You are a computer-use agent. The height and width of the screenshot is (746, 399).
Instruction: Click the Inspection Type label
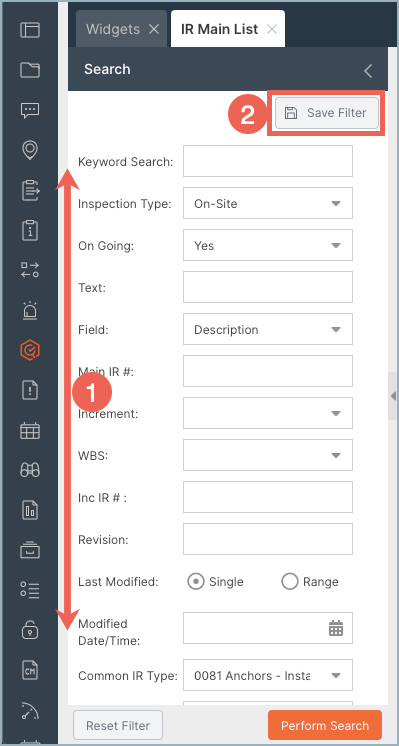(x=125, y=204)
